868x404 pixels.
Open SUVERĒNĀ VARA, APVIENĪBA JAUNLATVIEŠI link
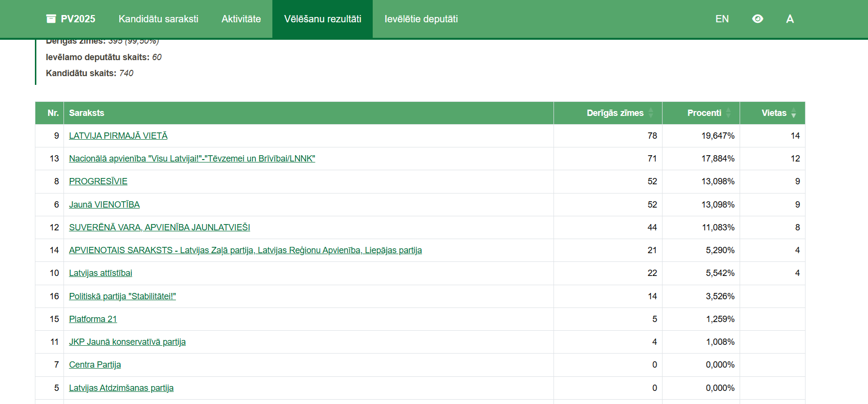point(159,227)
